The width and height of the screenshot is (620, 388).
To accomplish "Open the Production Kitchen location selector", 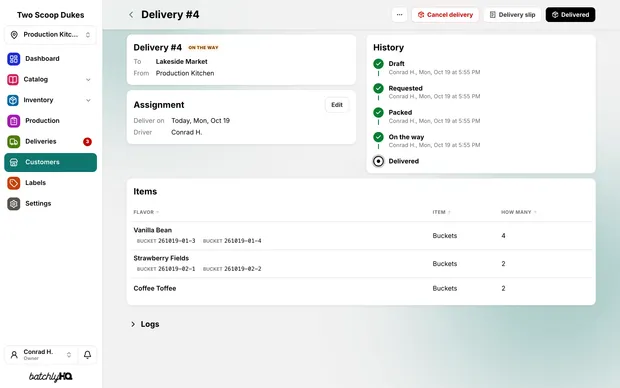I will point(51,35).
